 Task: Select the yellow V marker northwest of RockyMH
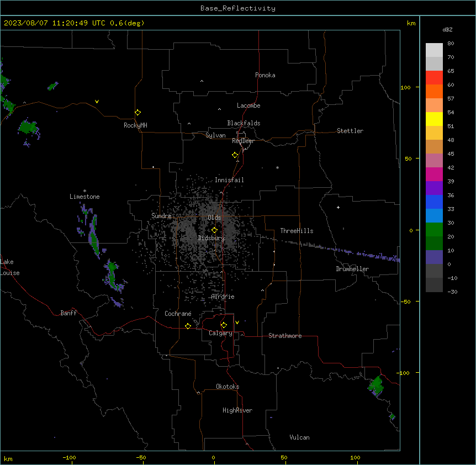(97, 102)
